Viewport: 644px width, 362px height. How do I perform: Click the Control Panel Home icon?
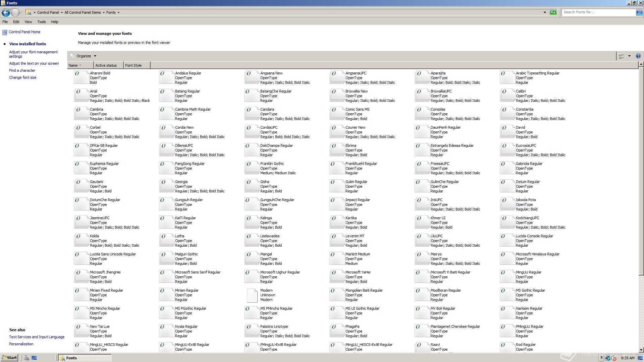point(4,32)
